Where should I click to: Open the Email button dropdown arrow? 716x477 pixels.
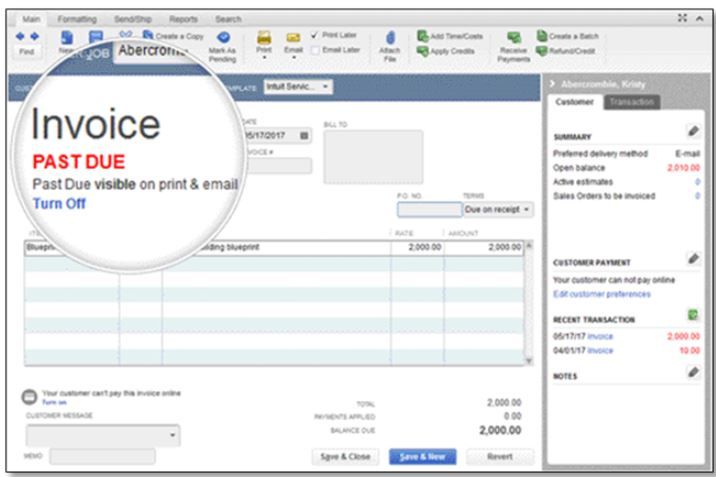(x=294, y=58)
